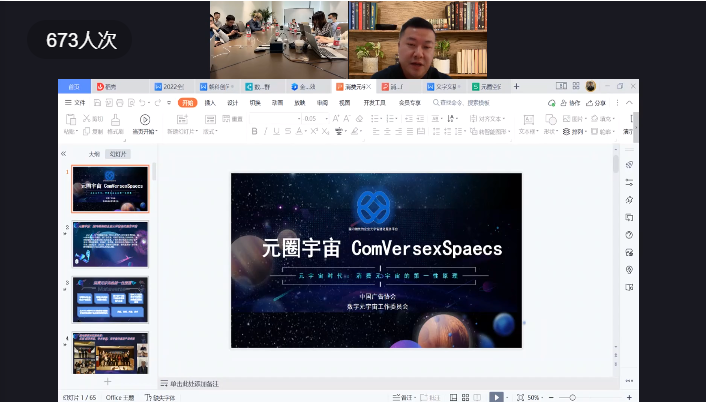The height and width of the screenshot is (402, 706).
Task: Click the plus to open a new tab
Action: [516, 86]
